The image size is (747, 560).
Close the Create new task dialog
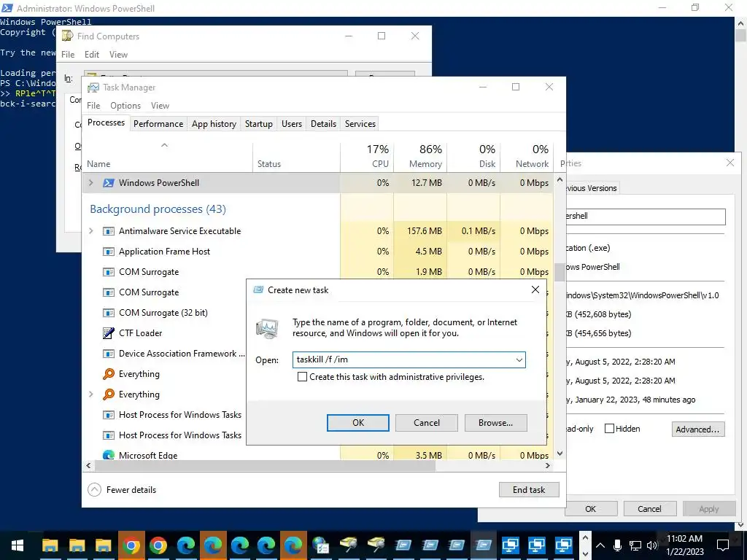click(x=535, y=289)
